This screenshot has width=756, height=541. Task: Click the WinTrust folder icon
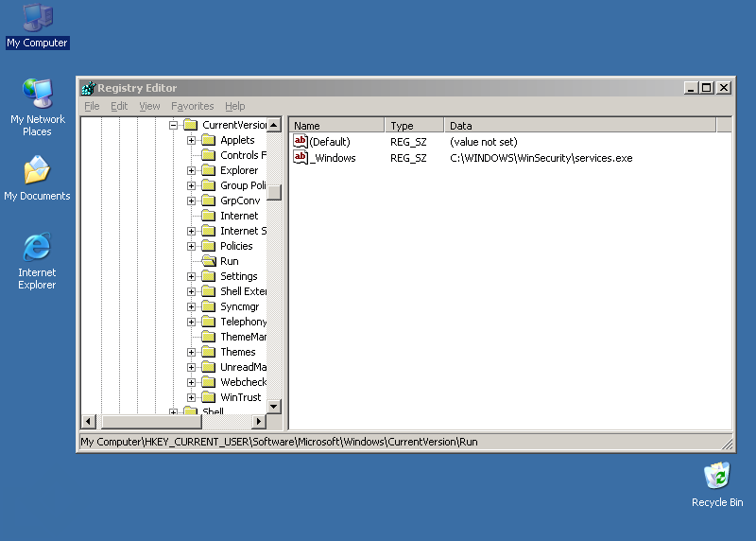click(x=208, y=397)
